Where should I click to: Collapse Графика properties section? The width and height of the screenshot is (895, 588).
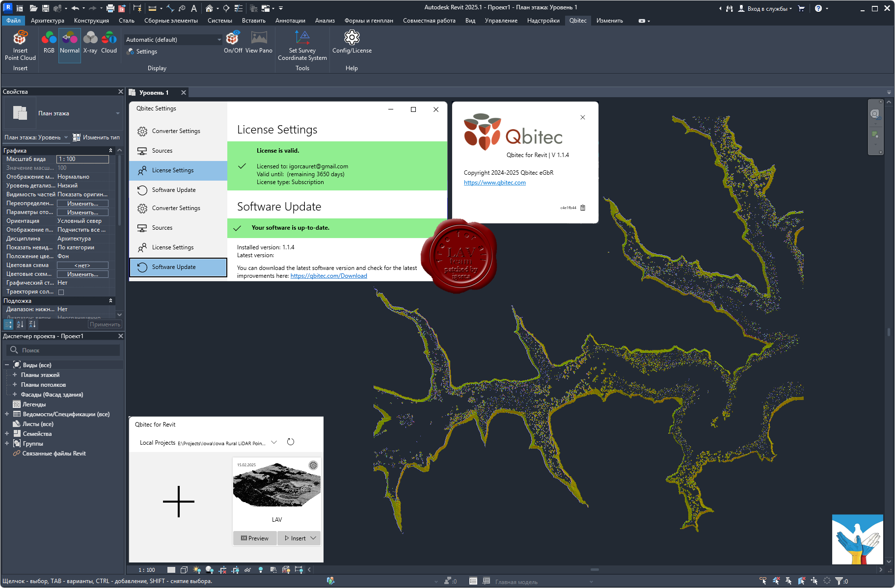pos(110,151)
